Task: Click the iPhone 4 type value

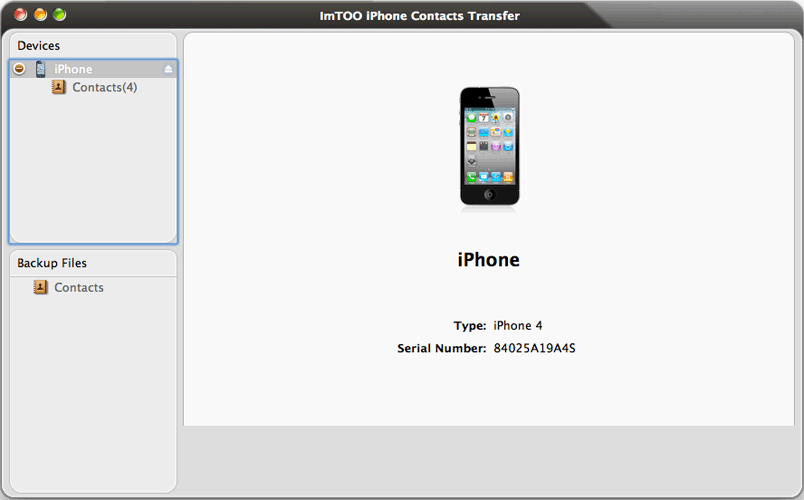Action: coord(518,326)
